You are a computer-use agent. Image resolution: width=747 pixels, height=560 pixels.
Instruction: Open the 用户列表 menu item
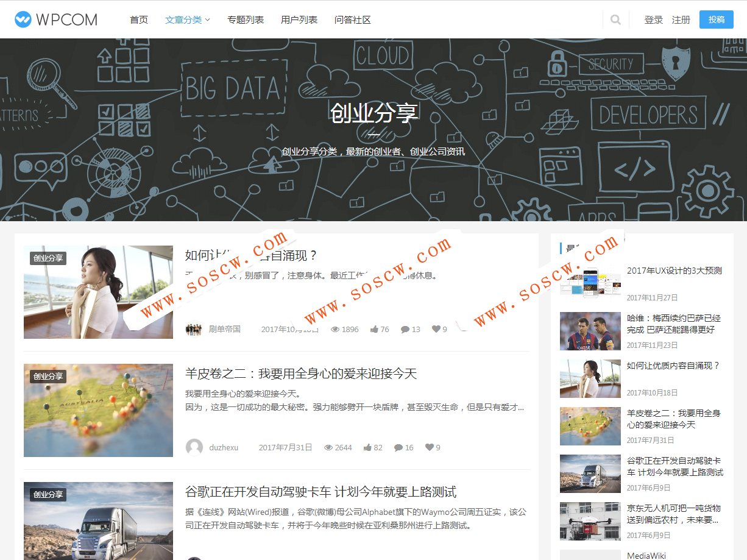tap(299, 19)
